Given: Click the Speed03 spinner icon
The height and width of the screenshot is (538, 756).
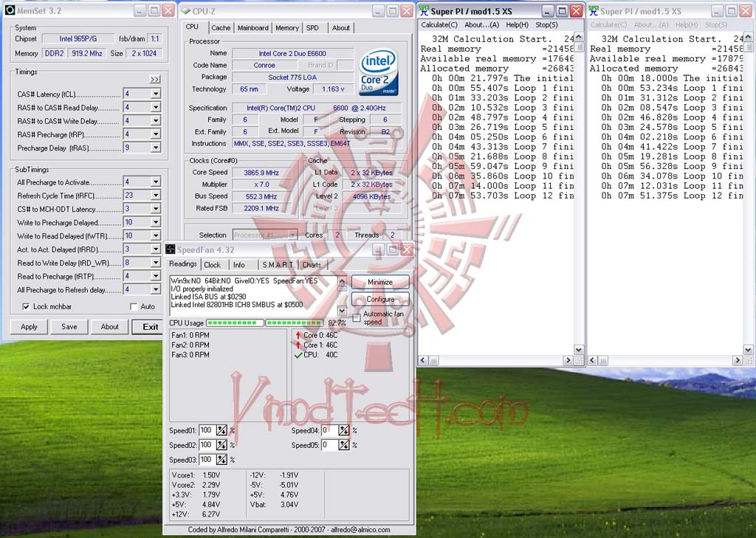Looking at the screenshot, I should 221,460.
